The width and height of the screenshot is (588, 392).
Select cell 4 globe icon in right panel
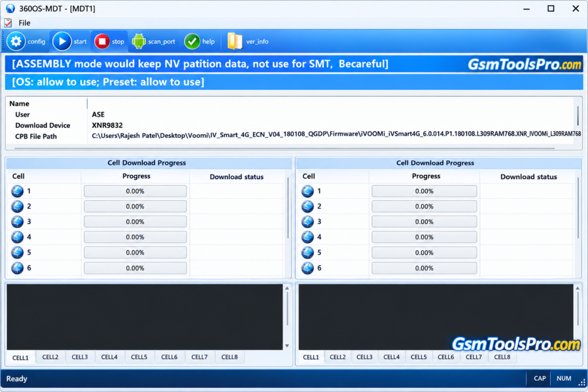click(308, 237)
